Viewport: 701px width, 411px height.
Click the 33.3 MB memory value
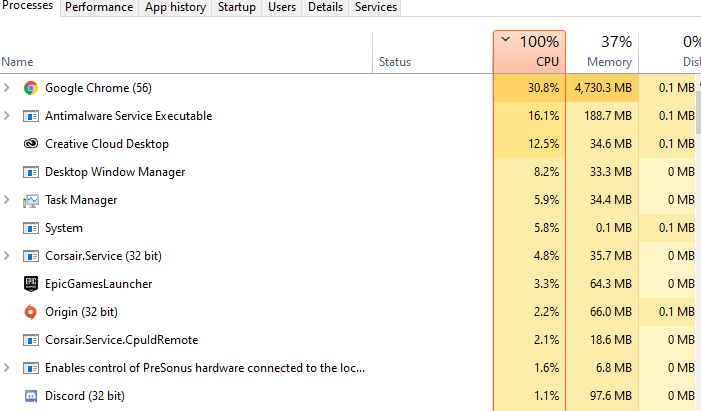point(611,172)
